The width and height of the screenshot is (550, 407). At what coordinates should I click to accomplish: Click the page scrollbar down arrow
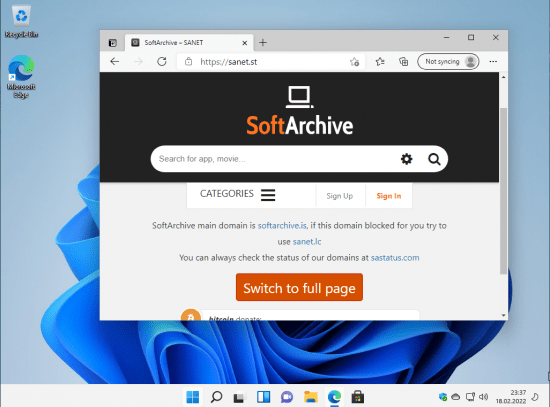tap(503, 315)
